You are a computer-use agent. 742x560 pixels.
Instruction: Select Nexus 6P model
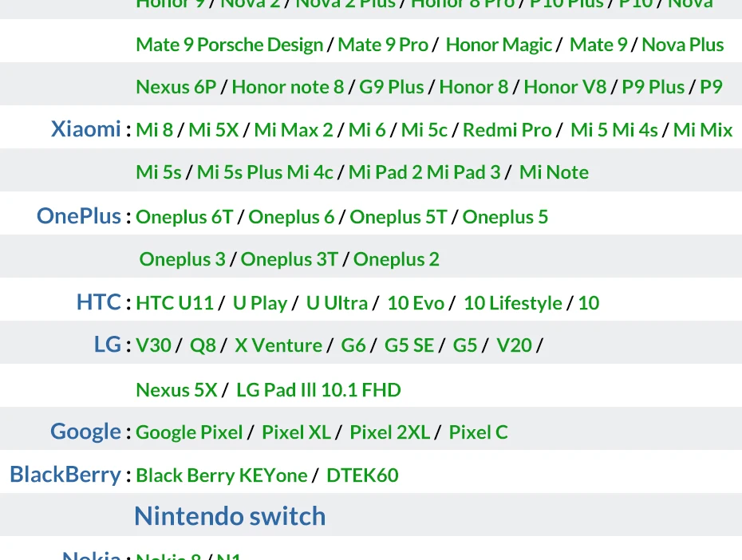pyautogui.click(x=176, y=87)
